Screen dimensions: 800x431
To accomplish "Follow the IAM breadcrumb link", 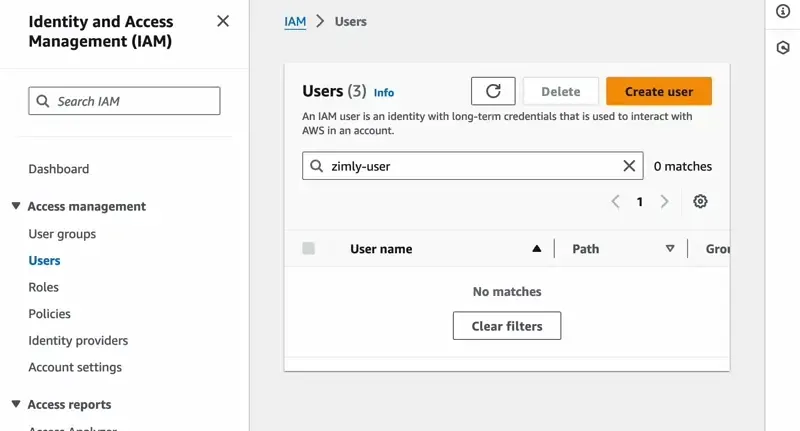I will (x=295, y=21).
